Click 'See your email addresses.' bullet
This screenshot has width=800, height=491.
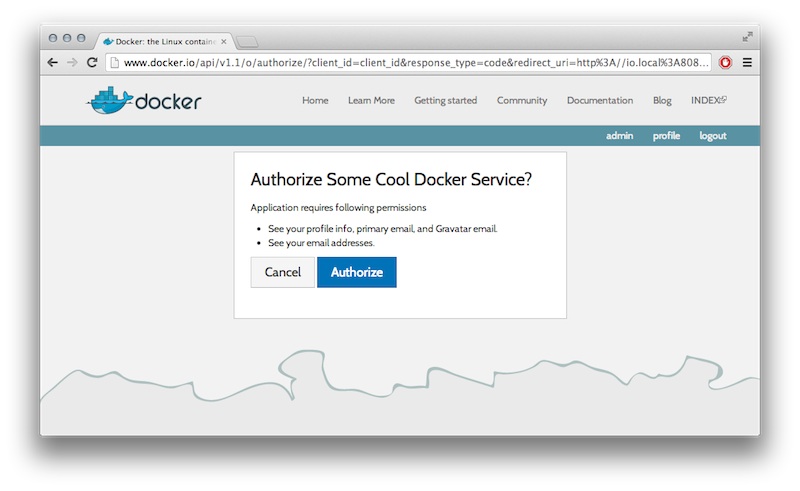tap(321, 243)
